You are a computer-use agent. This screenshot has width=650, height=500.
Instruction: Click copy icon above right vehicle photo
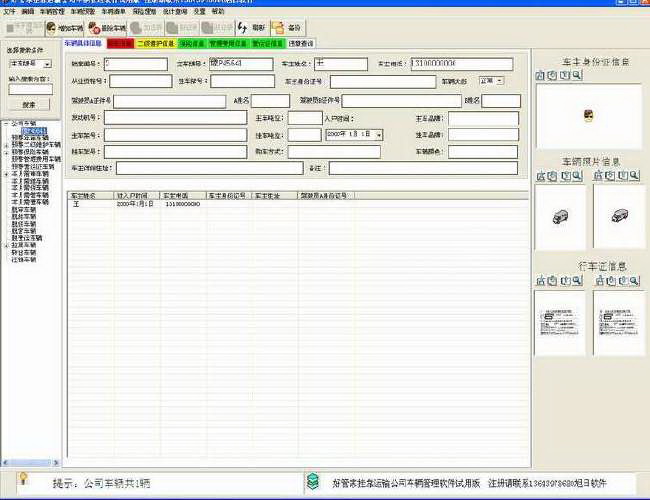[x=610, y=176]
